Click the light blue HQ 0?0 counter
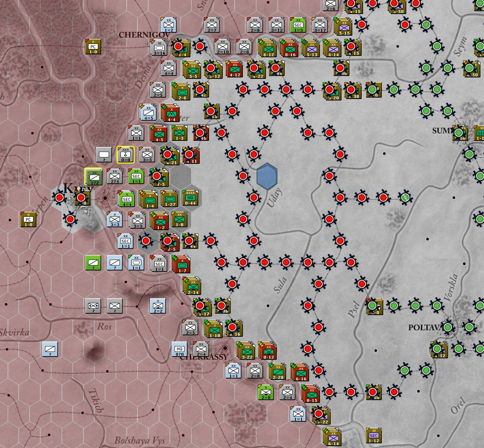The height and width of the screenshot is (448, 484). [x=180, y=349]
